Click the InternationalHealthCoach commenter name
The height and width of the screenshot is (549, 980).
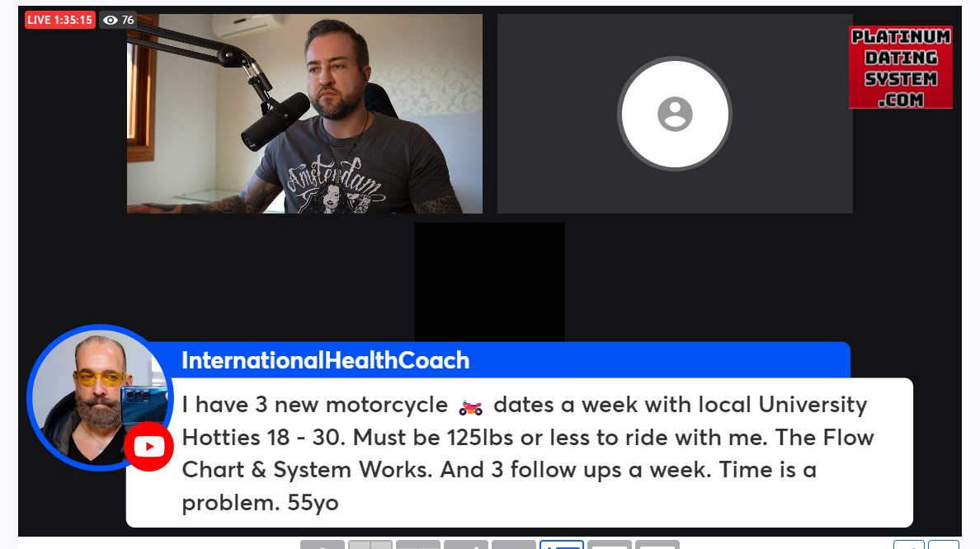pyautogui.click(x=325, y=360)
